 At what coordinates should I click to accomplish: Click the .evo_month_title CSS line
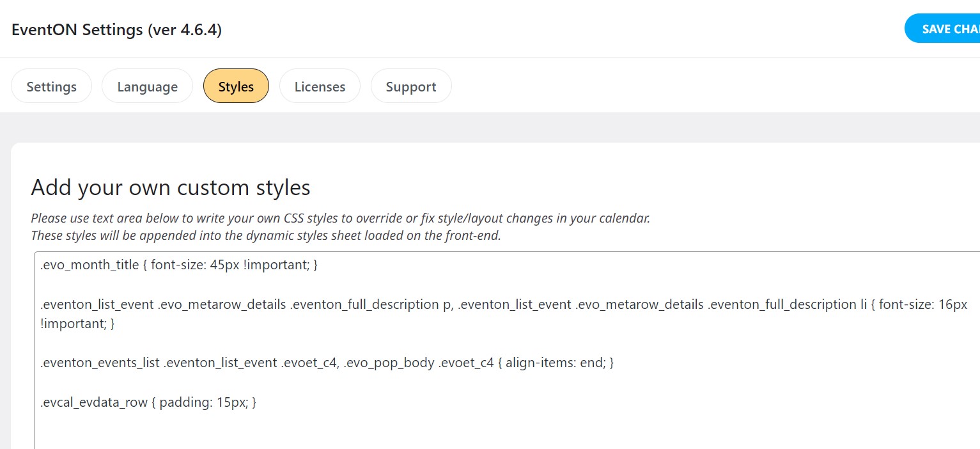179,264
